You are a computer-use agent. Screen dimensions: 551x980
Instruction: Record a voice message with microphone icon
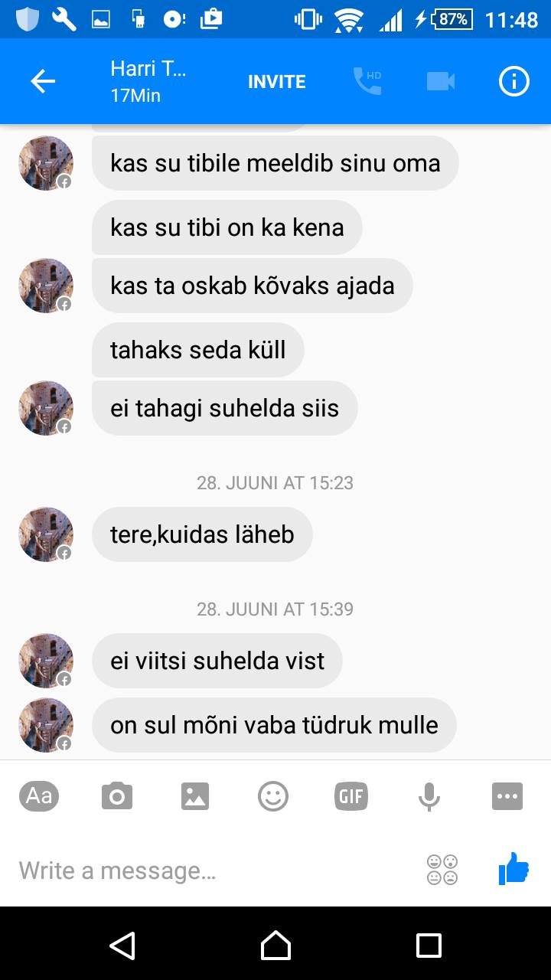point(429,796)
